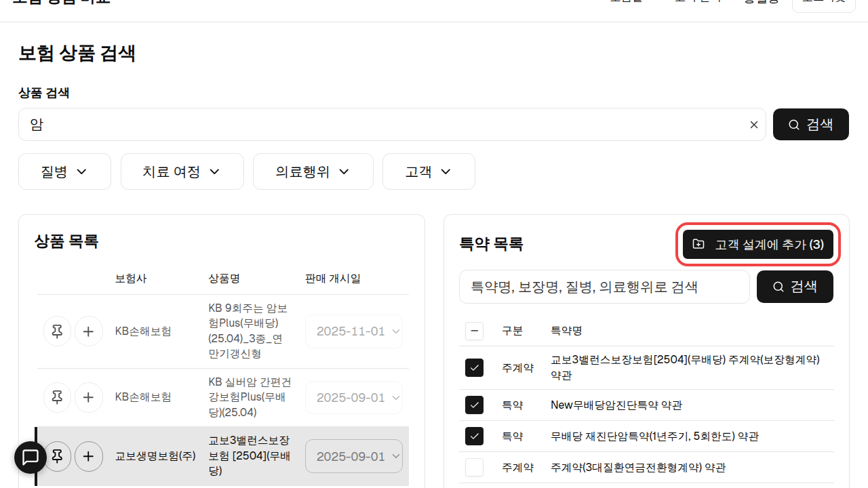Click the 검색 button in 특약 목록 panel
Image resolution: width=868 pixels, height=488 pixels.
point(795,287)
